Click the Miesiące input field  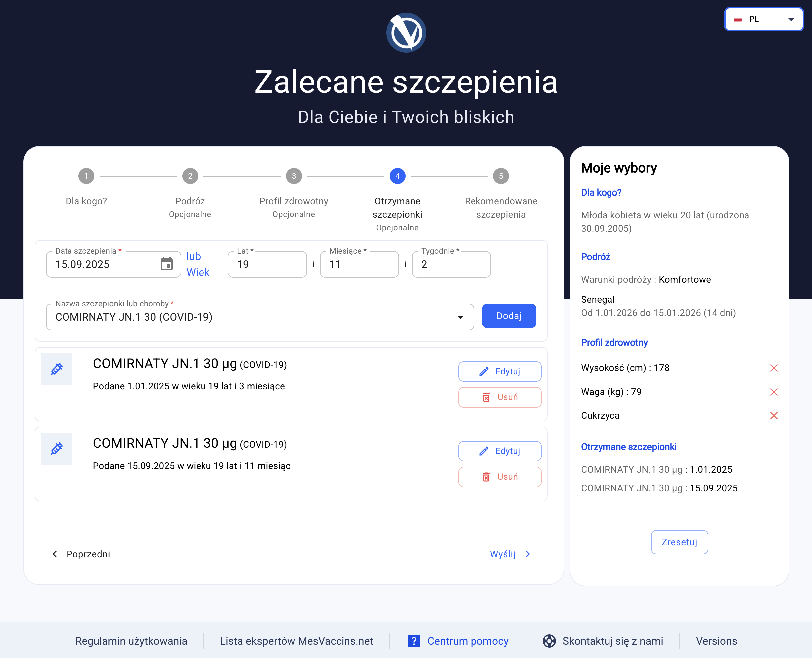click(x=359, y=264)
